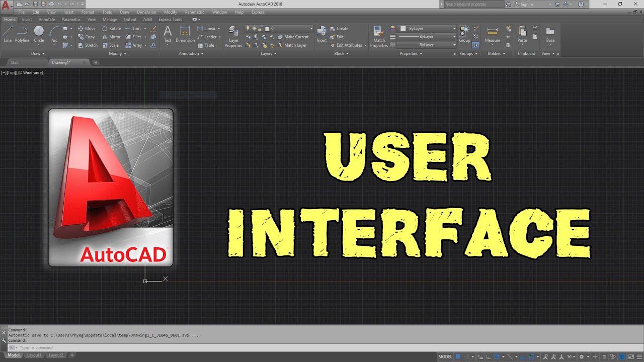Click Make Current layer button

[292, 37]
